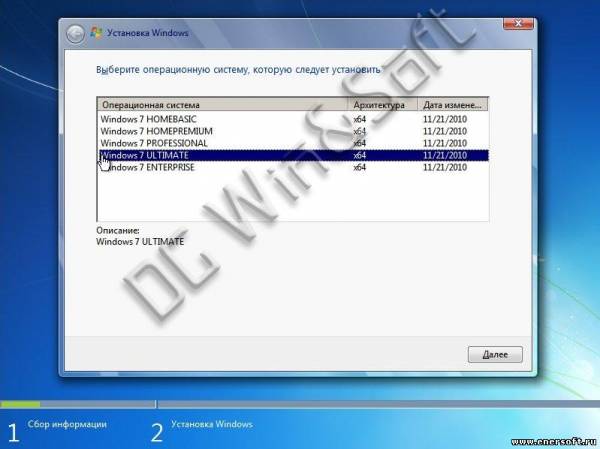This screenshot has height=449, width=600.
Task: Go back with the round arrow button
Action: pyautogui.click(x=75, y=34)
